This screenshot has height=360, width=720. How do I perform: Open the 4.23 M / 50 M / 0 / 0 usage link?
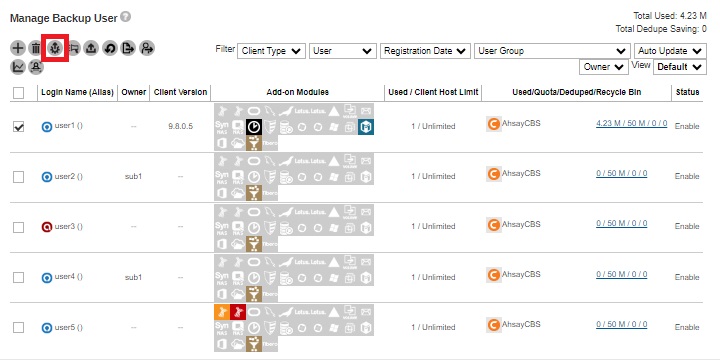(x=631, y=123)
